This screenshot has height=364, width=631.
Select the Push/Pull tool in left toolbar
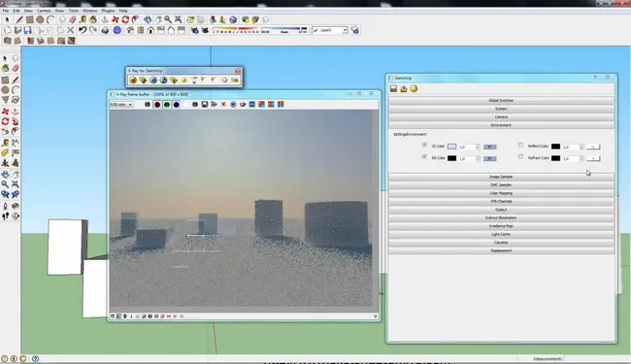15,111
